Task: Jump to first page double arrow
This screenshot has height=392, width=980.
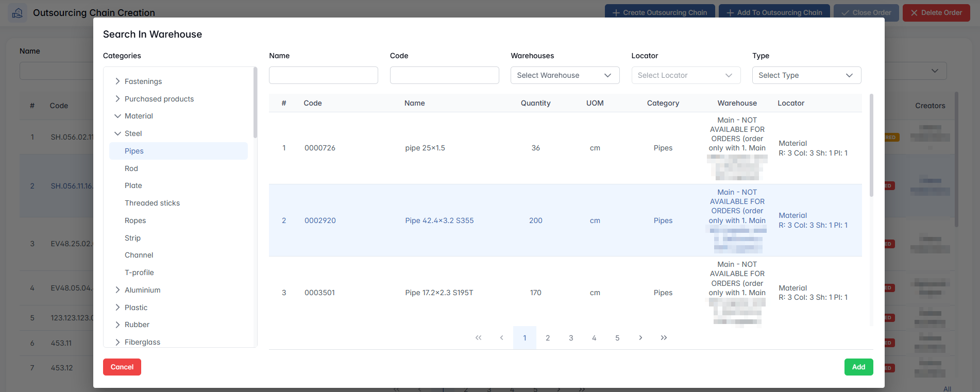Action: pos(478,338)
